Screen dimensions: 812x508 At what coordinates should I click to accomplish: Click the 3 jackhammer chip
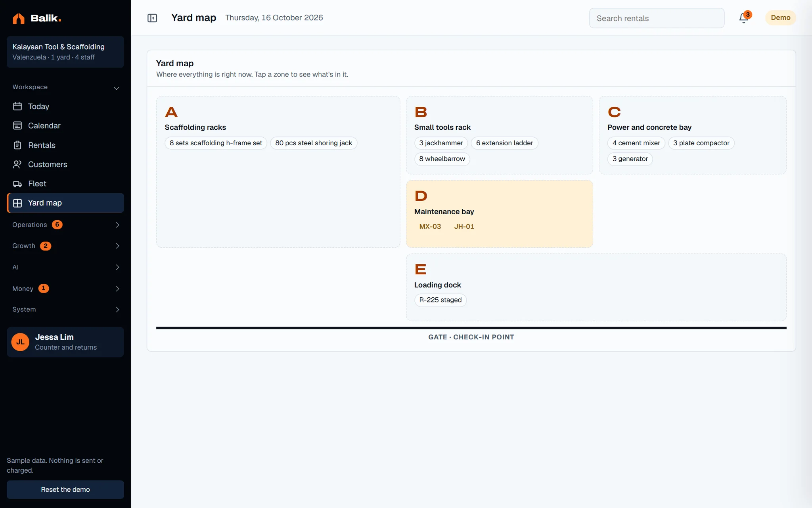pos(441,143)
